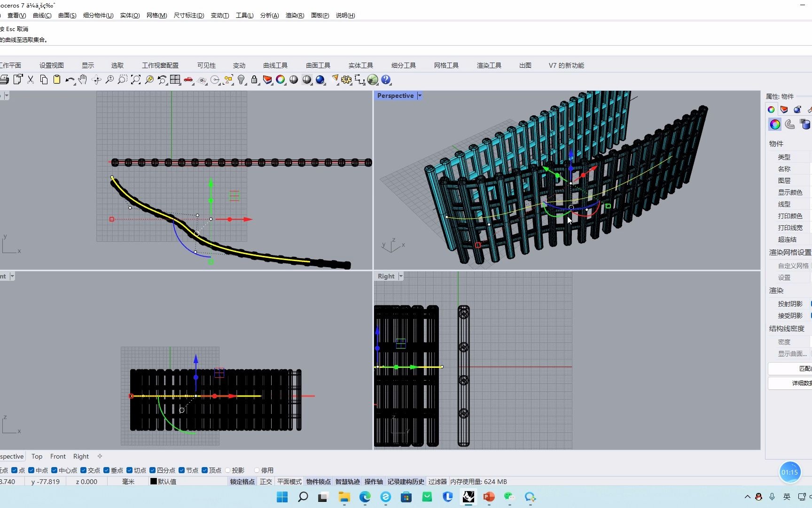Screen dimensions: 812x508
Task: Toggle the 切点 osnap checkbox
Action: point(130,470)
